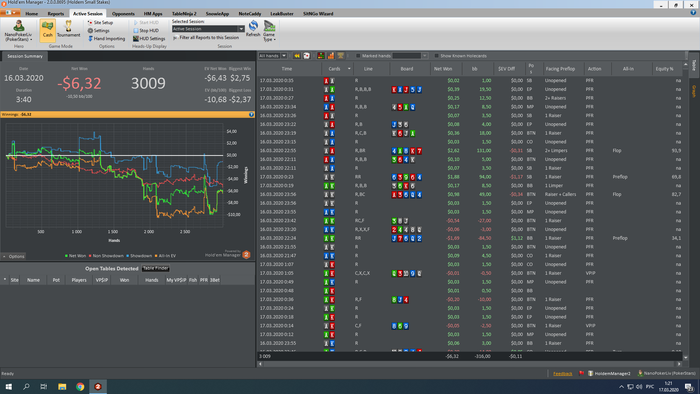Click the yellow rewind arrows icon
Screen dimensions: 700x394
click(297, 56)
